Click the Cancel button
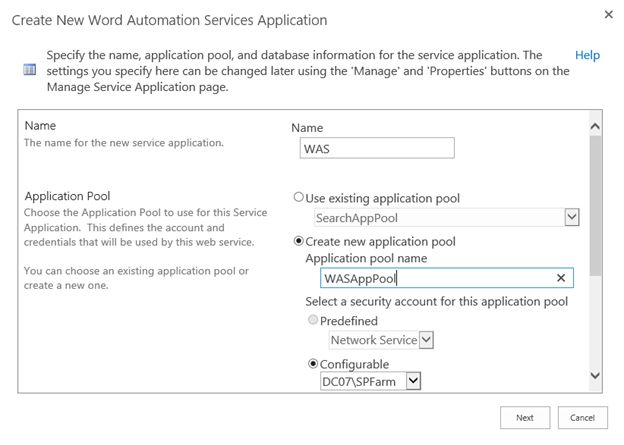 [583, 417]
